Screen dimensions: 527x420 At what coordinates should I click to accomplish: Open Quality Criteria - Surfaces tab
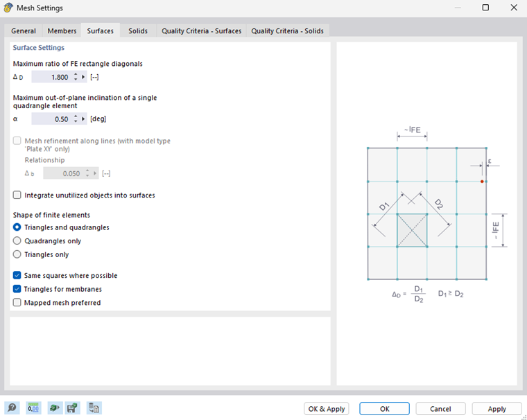pos(201,31)
